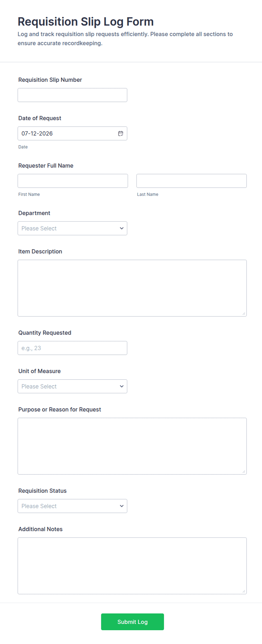
Task: Submit the form with Submit Log
Action: (x=132, y=622)
